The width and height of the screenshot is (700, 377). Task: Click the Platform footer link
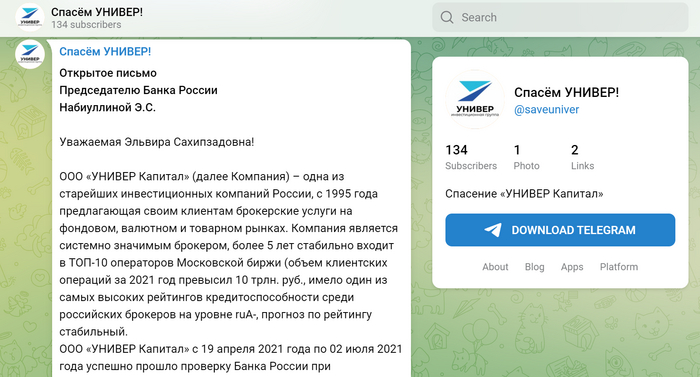click(x=619, y=267)
